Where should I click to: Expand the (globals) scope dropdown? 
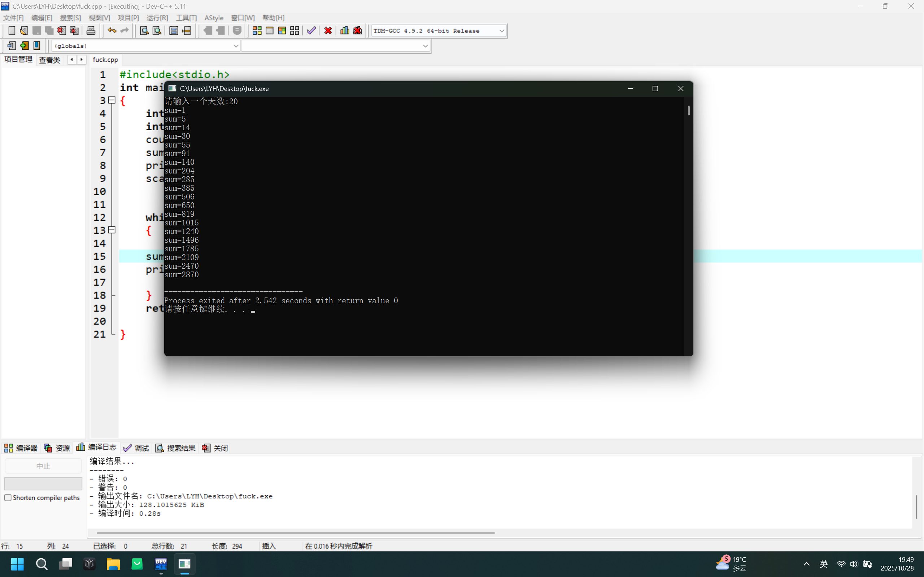236,46
